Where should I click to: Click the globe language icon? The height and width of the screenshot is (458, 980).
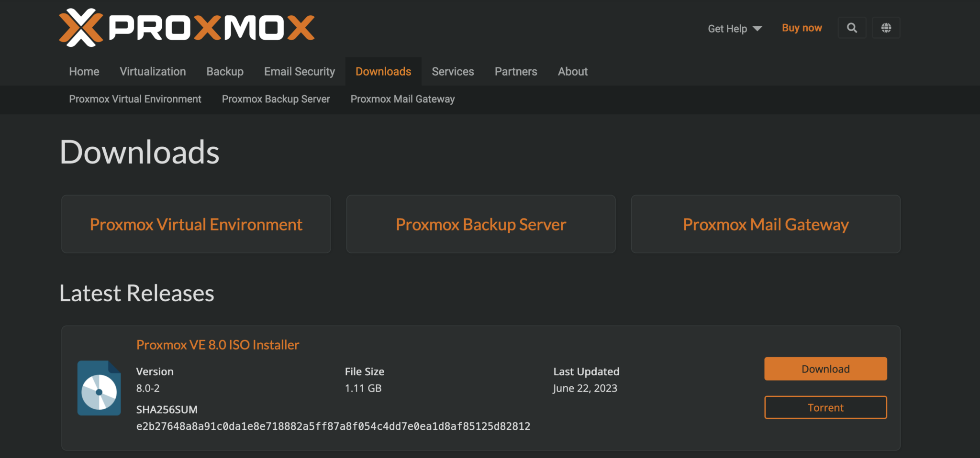pyautogui.click(x=886, y=28)
